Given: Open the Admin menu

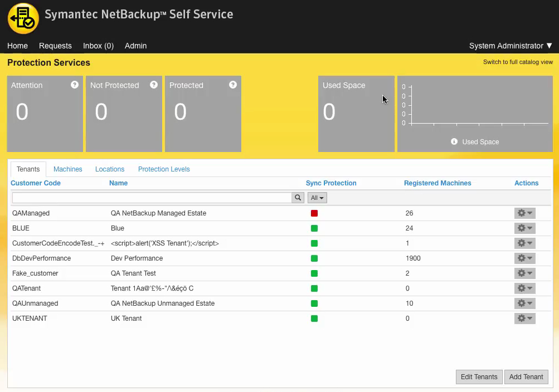Looking at the screenshot, I should 135,46.
